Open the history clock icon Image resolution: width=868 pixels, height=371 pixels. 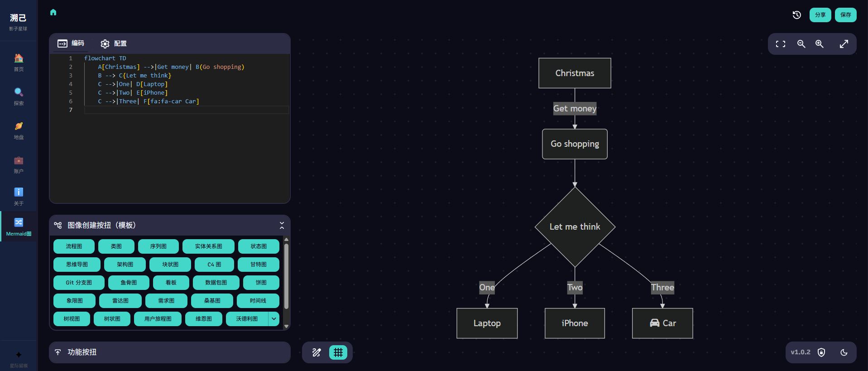pos(797,15)
